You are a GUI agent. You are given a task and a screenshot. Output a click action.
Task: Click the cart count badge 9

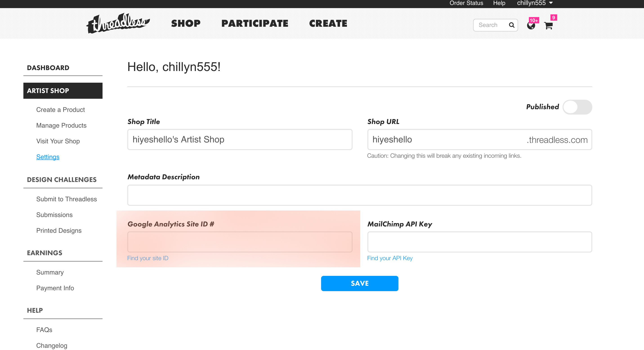coord(554,18)
